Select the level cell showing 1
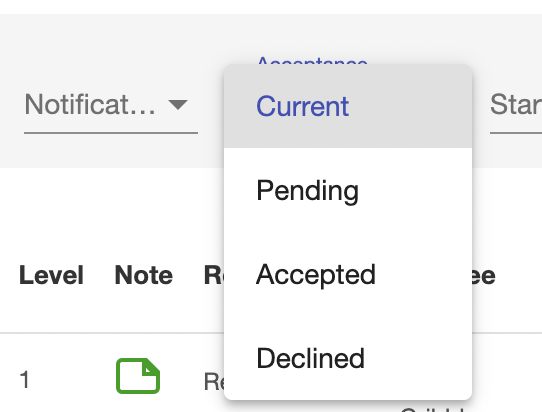Viewport: 542px width, 412px height. coord(24,380)
